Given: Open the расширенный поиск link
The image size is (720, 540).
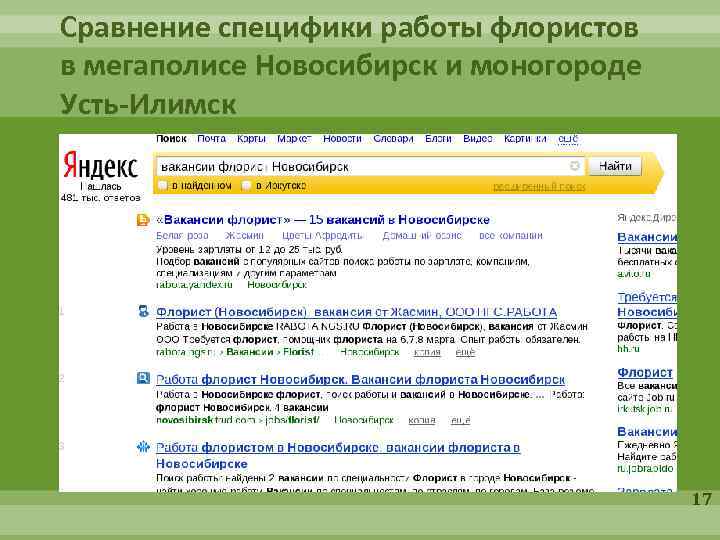Looking at the screenshot, I should tap(539, 186).
